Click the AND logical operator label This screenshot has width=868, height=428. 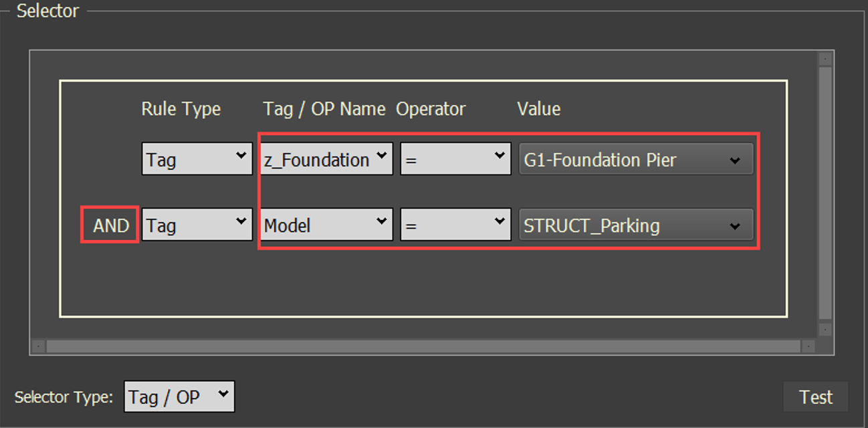[110, 225]
